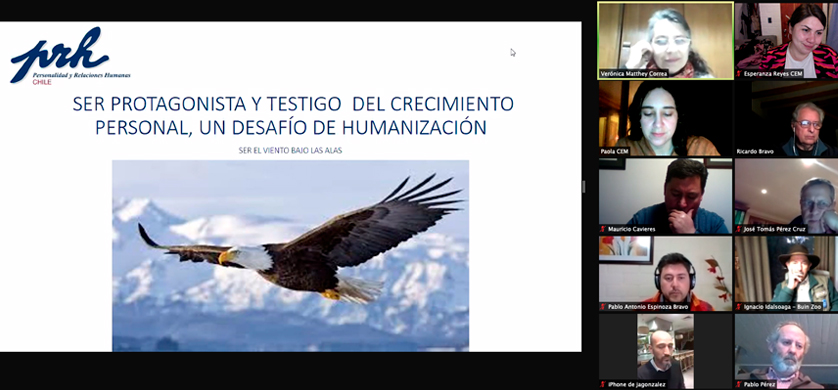The image size is (838, 390).
Task: Click muted mic icon for iPhone de jagonzalez
Action: point(603,384)
